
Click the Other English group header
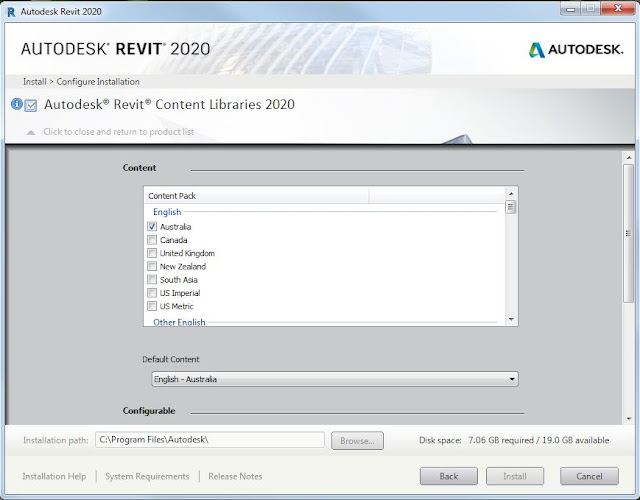click(179, 322)
